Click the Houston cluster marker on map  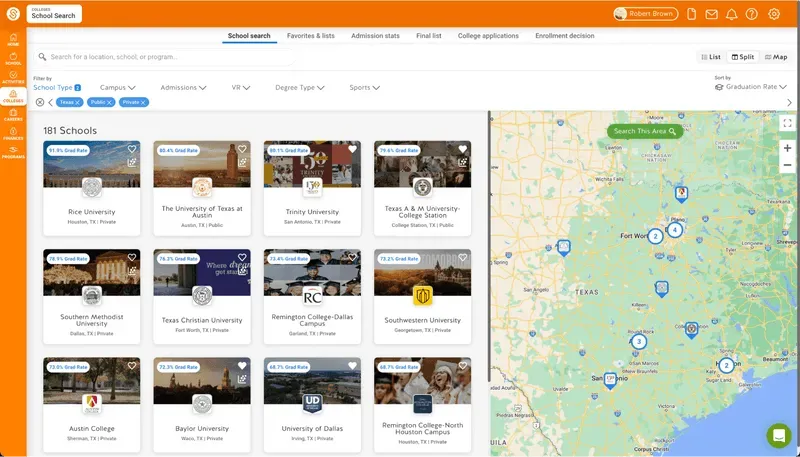(727, 365)
